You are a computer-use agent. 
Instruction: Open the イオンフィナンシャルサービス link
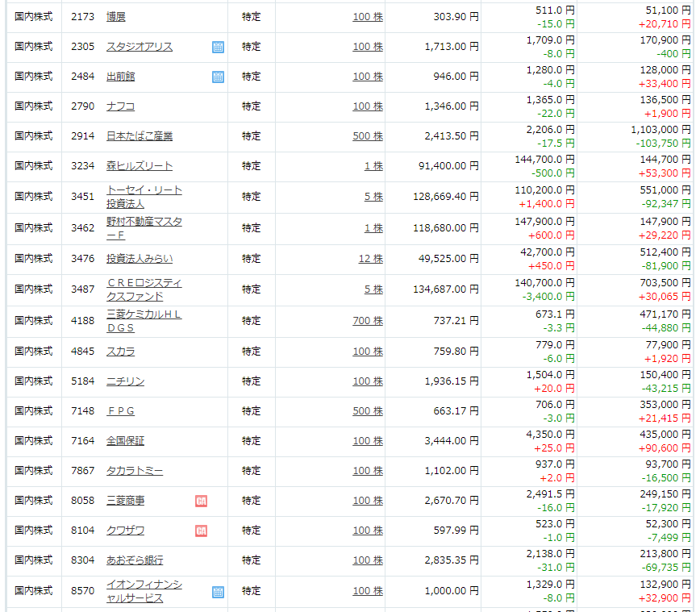[x=144, y=592]
